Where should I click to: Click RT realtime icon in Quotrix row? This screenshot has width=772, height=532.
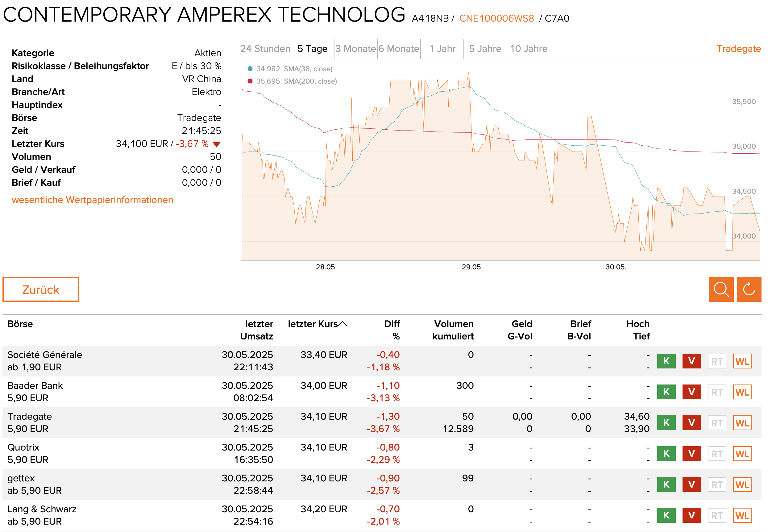coord(716,454)
